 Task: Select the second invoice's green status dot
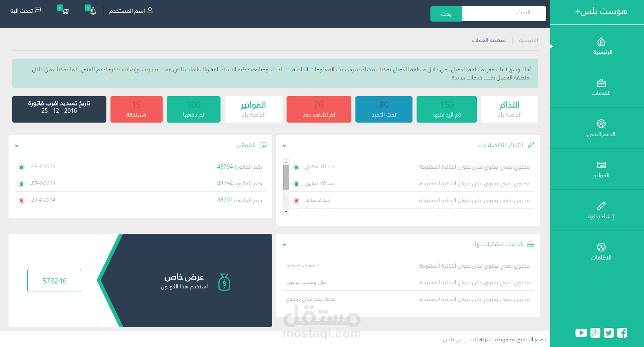pyautogui.click(x=22, y=184)
